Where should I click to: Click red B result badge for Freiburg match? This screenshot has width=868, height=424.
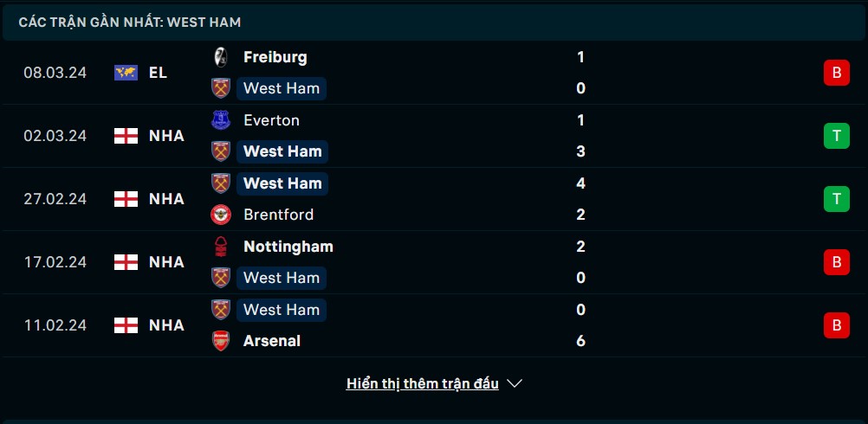pyautogui.click(x=837, y=73)
